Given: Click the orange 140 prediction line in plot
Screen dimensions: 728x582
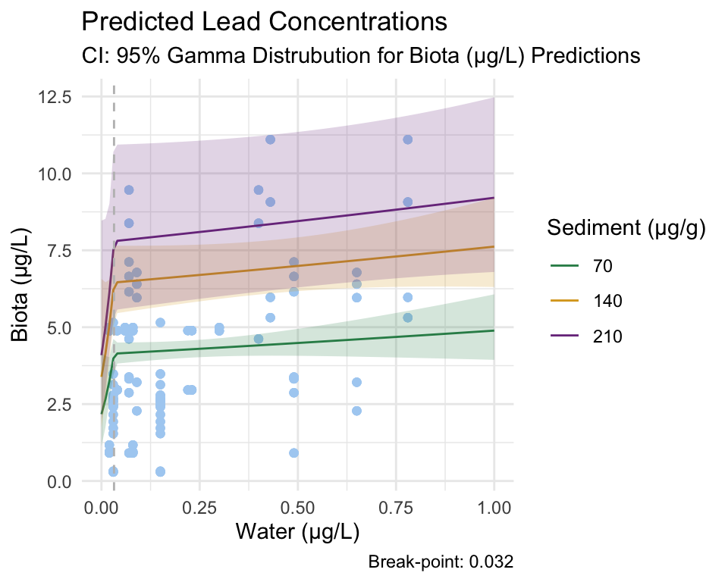Looking at the screenshot, I should (303, 264).
